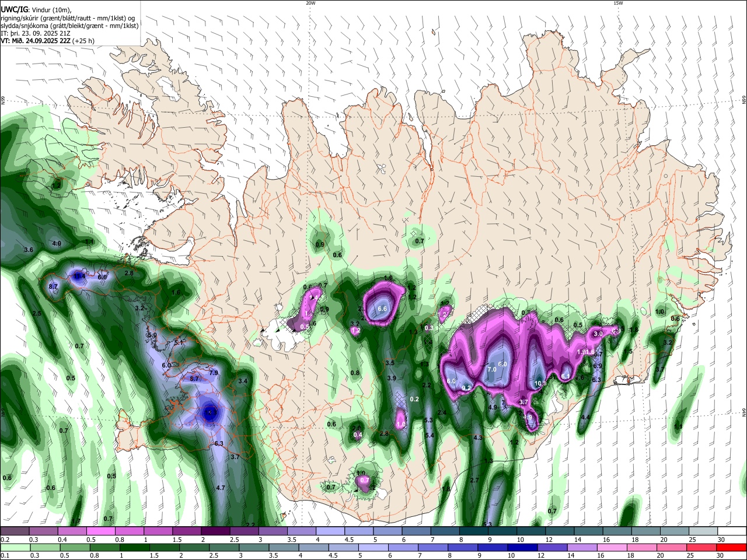Click the 3.9 precipitation value
The image size is (747, 560).
click(x=392, y=378)
